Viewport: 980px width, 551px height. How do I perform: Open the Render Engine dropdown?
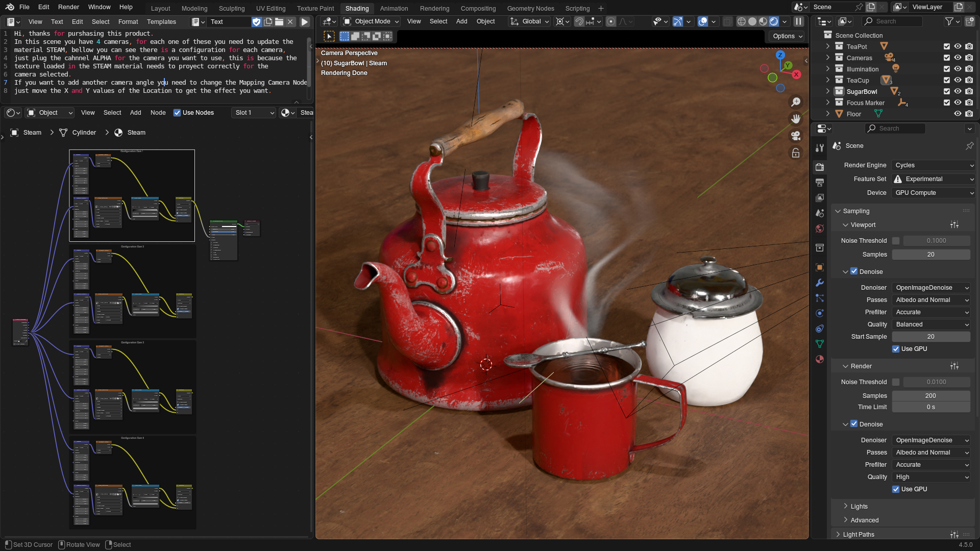[933, 165]
